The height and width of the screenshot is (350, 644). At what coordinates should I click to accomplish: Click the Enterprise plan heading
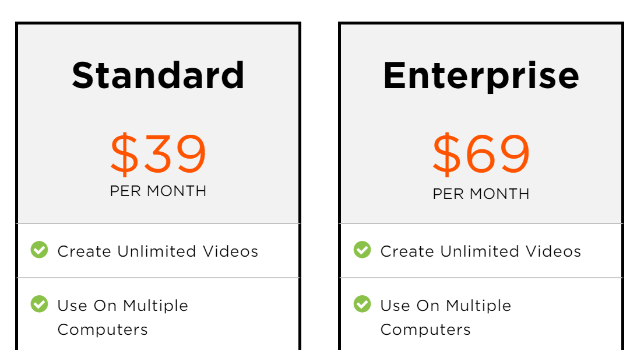481,75
